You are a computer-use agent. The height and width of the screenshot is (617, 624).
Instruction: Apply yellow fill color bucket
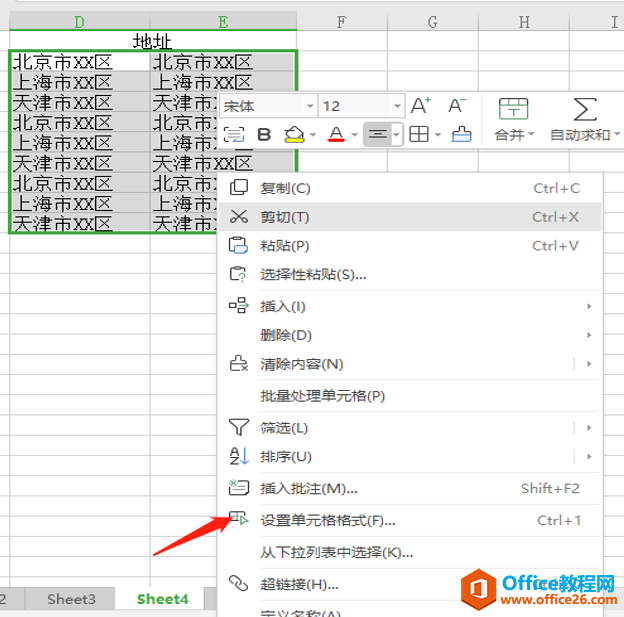click(x=294, y=135)
